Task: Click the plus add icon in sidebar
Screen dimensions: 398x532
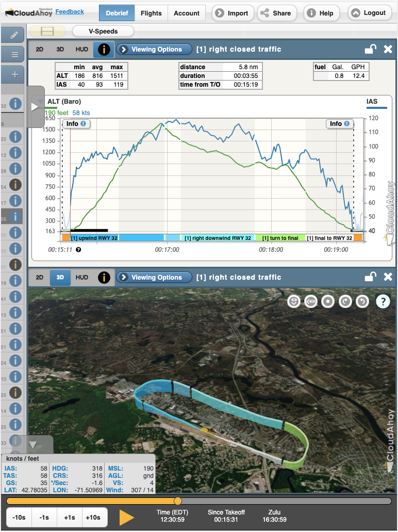Action: click(14, 74)
